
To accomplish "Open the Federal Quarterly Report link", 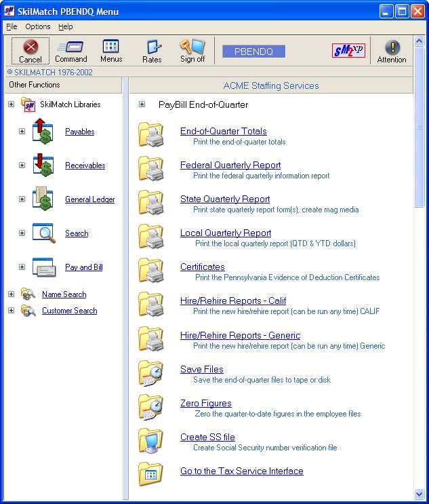I will (230, 166).
